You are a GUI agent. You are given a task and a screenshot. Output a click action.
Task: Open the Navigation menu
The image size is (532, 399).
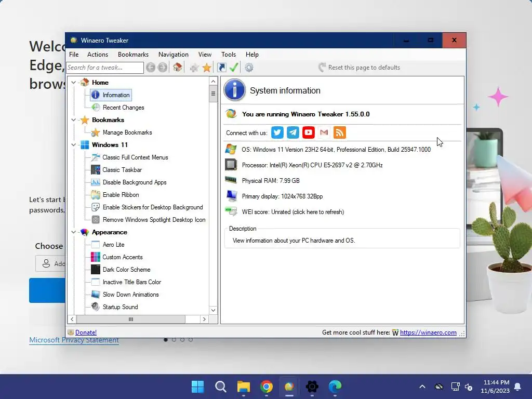pos(174,54)
